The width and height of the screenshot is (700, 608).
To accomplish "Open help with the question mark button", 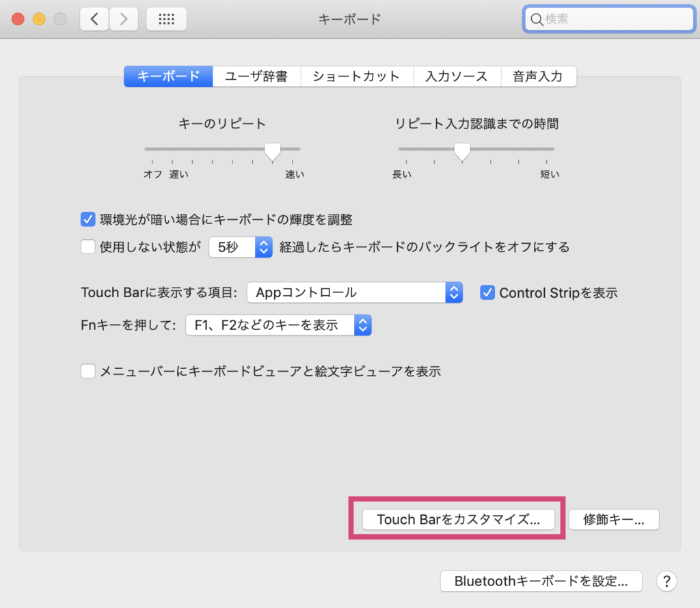I will point(667,581).
